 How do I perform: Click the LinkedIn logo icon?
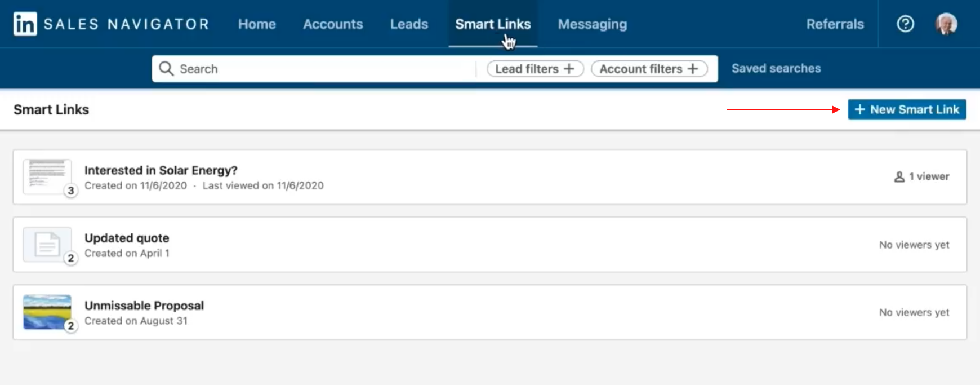[x=25, y=24]
